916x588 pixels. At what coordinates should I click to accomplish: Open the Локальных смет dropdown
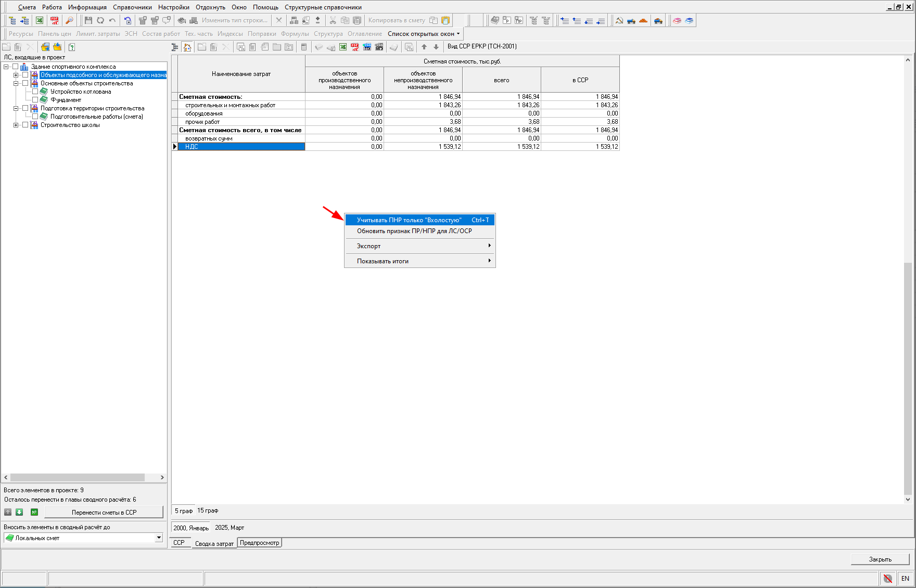[x=159, y=538]
